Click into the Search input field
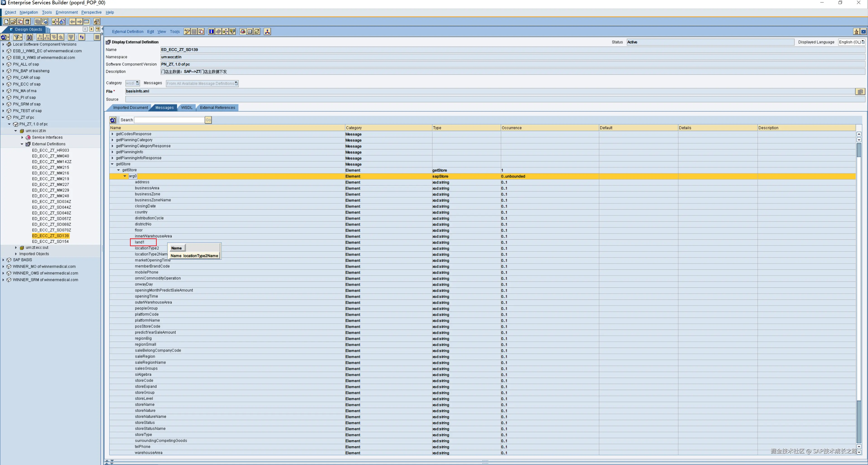 click(170, 120)
